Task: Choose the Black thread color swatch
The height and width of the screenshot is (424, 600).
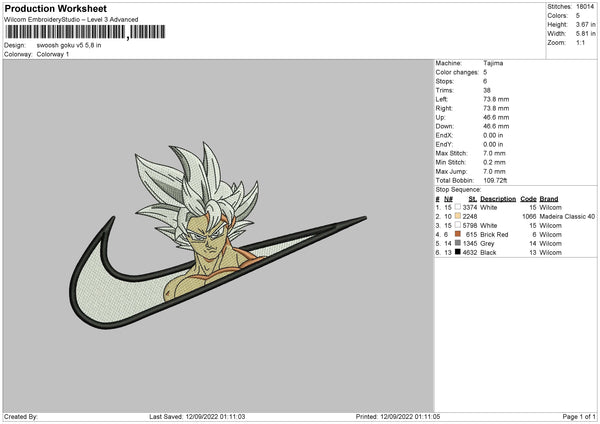Action: tap(458, 252)
